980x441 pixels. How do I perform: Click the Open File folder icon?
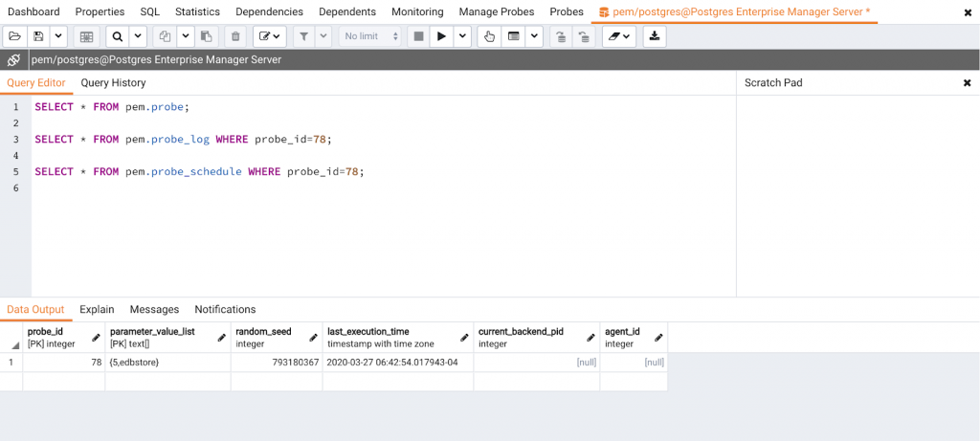(15, 36)
